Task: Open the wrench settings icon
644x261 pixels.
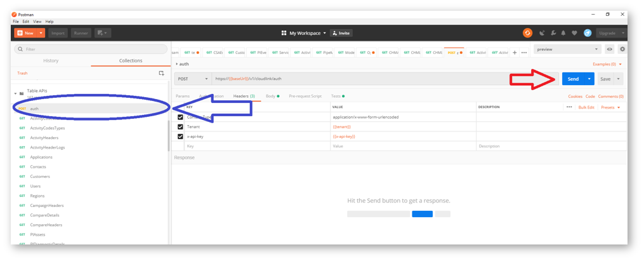Action: click(553, 33)
